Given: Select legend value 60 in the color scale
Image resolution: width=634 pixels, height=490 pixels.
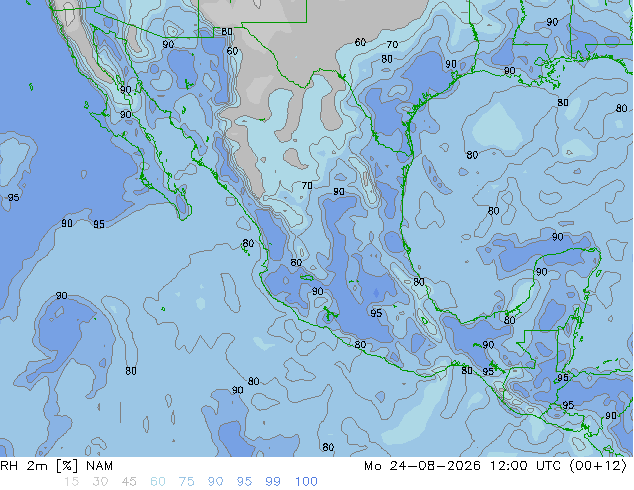Looking at the screenshot, I should click(158, 482).
